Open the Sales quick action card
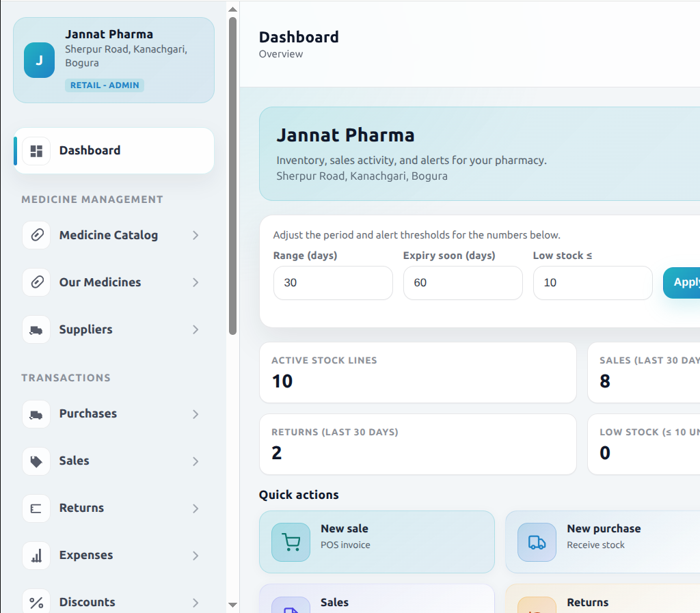 point(377,599)
